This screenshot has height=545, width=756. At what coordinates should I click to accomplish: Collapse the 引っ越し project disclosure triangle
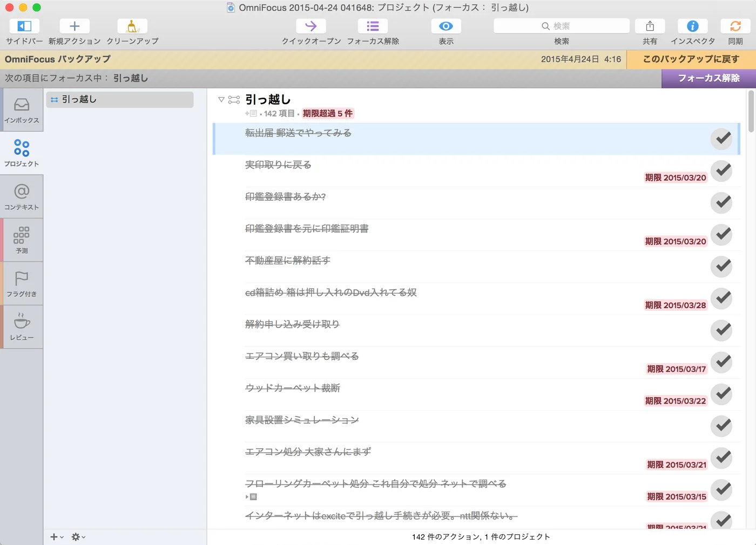[221, 100]
